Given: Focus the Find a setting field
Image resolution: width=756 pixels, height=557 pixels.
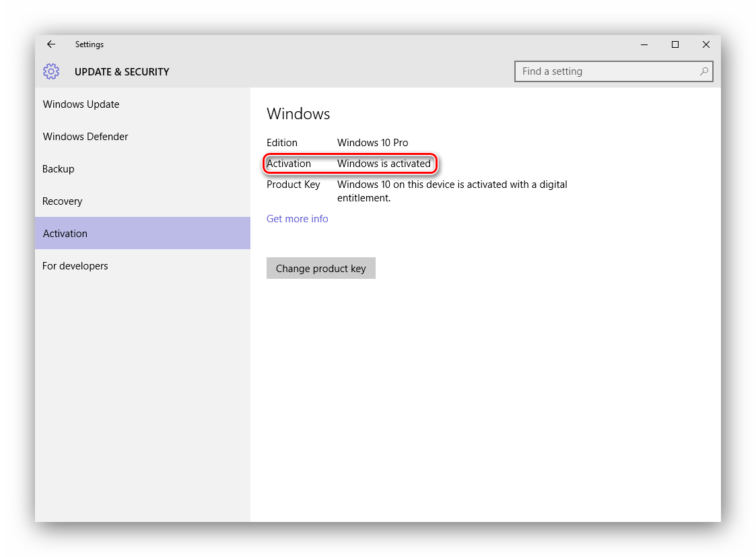Looking at the screenshot, I should 613,71.
